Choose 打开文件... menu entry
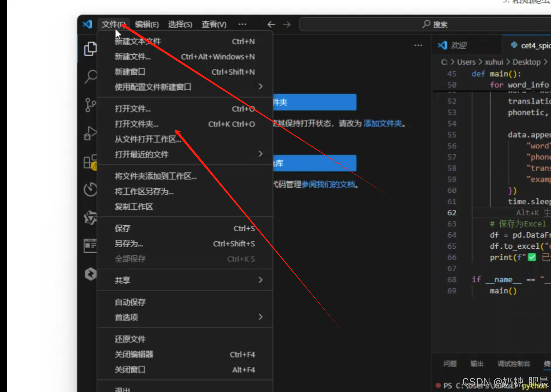 (x=185, y=109)
